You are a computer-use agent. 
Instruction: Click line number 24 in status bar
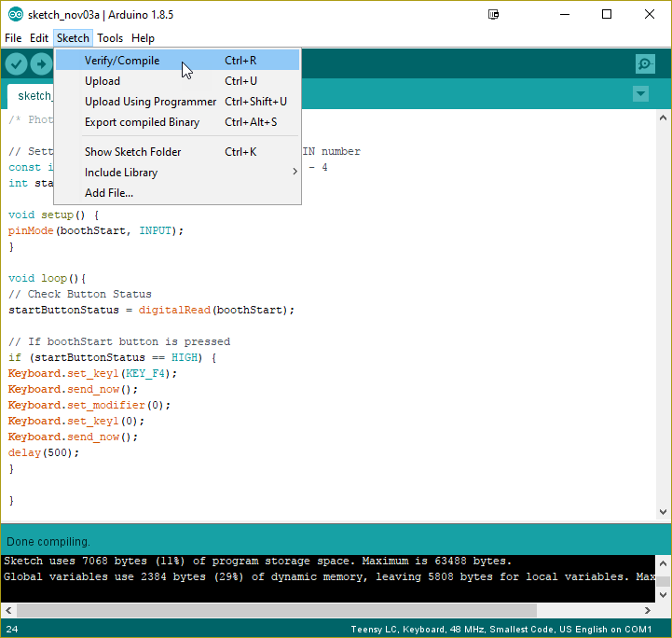tap(12, 629)
